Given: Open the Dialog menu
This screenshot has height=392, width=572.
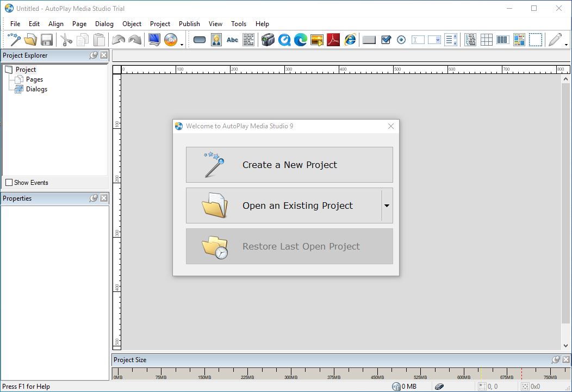Looking at the screenshot, I should click(x=104, y=24).
